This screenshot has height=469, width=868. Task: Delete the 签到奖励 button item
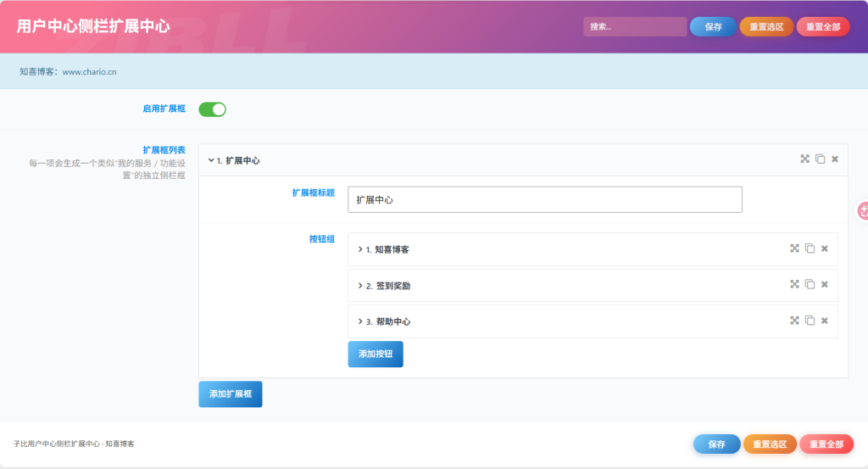click(x=824, y=285)
